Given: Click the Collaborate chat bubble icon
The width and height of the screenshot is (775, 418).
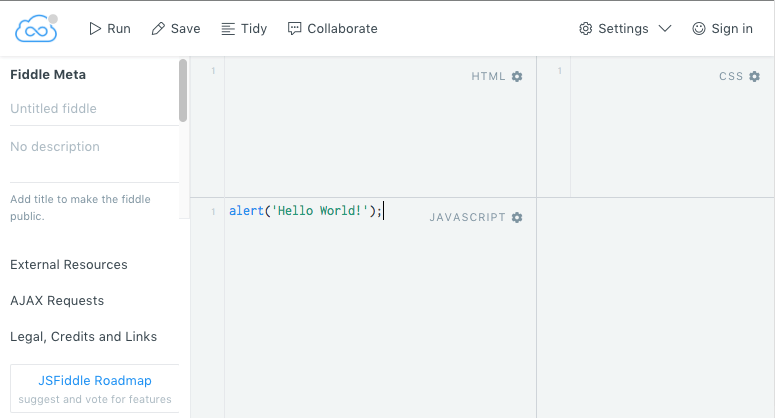Looking at the screenshot, I should coord(294,29).
